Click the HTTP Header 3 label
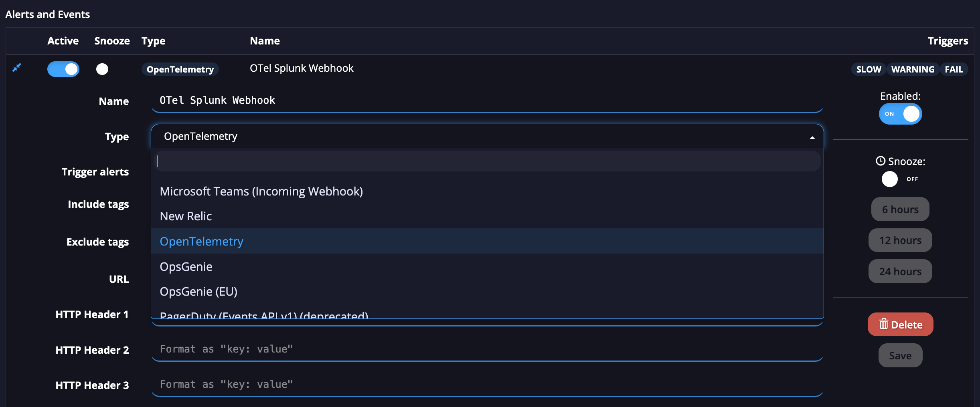 click(92, 385)
